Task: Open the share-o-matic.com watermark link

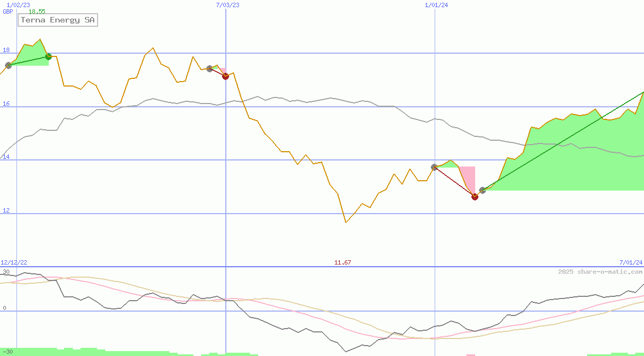Action: 600,272
